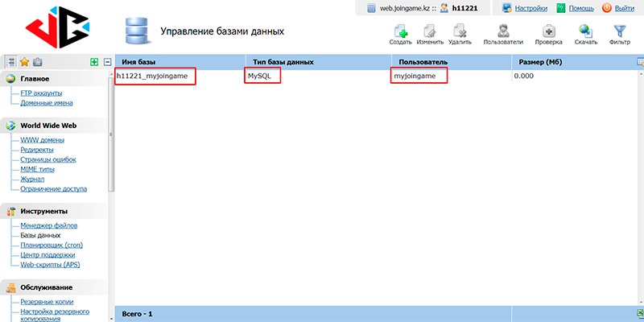Open the favorites star icon in the sidebar

(x=25, y=62)
